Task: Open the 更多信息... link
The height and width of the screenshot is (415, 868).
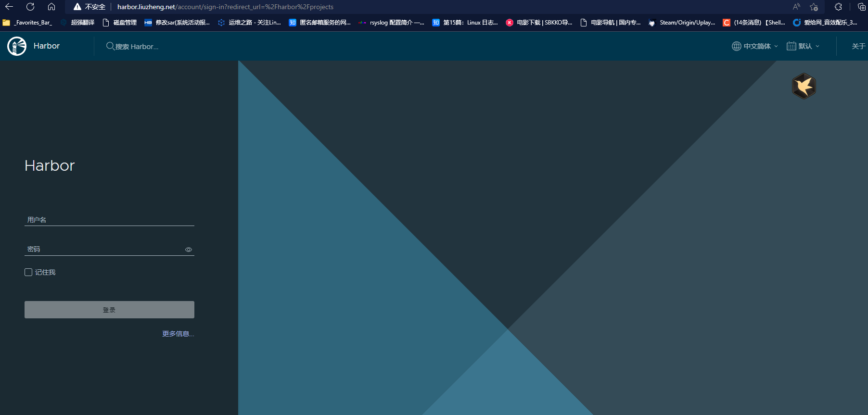Action: pos(178,334)
